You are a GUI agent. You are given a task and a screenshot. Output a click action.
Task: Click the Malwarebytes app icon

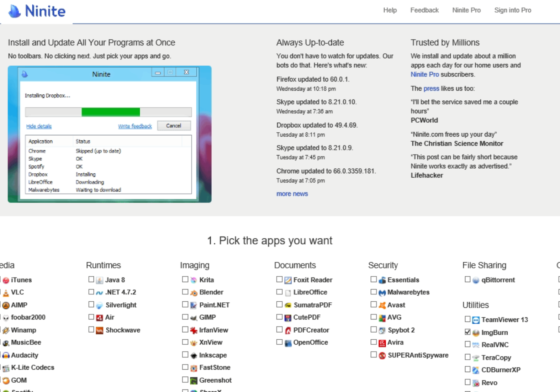point(382,293)
